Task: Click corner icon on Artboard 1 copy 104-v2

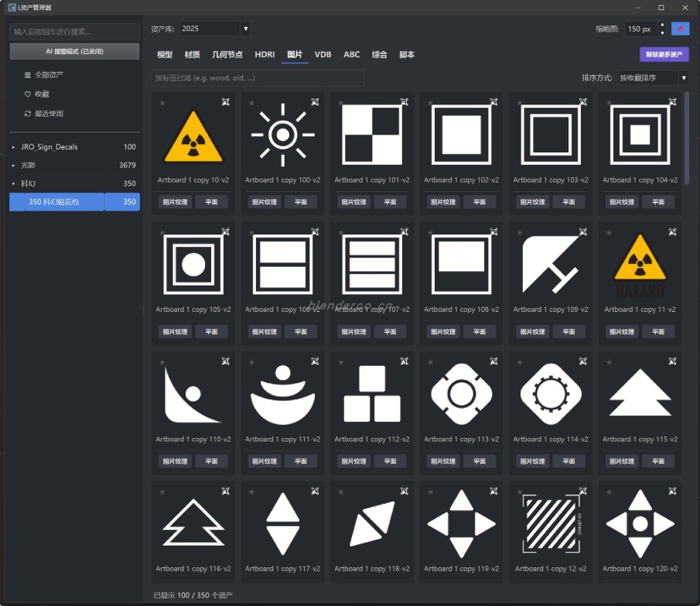Action: click(672, 102)
